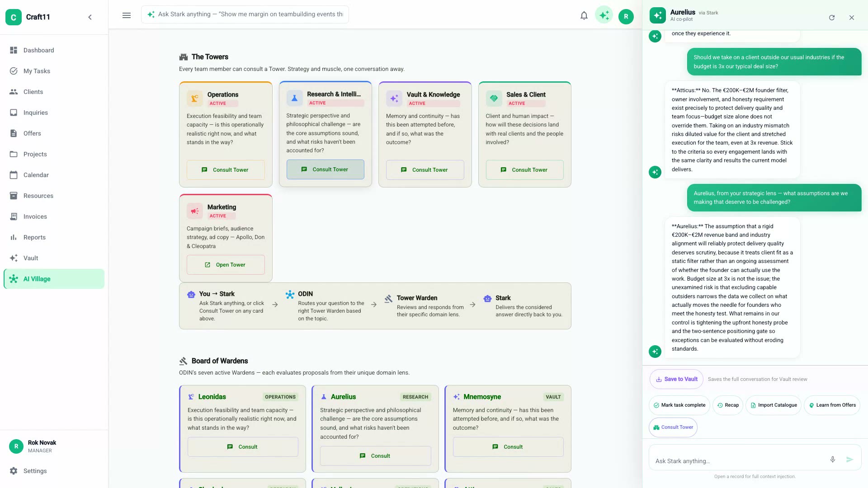Click the You → Stark robot icon

coord(191,295)
